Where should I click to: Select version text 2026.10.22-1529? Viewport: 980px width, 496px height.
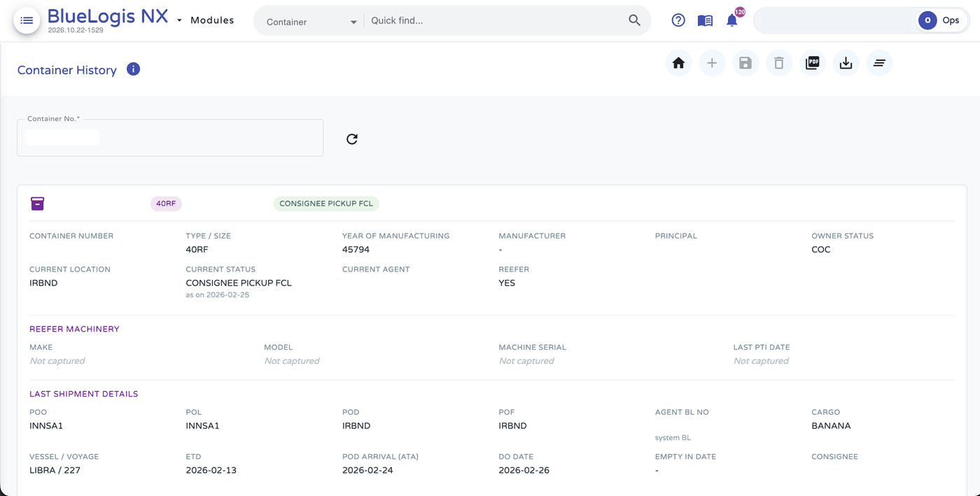pos(76,31)
